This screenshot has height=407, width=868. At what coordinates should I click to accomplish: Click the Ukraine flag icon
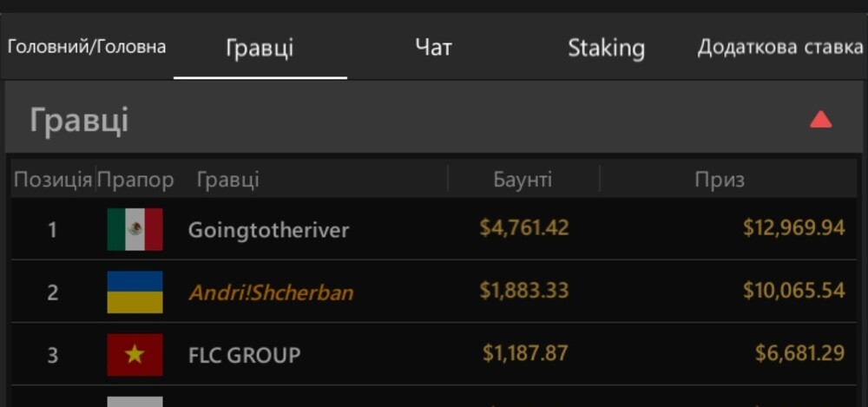(x=135, y=292)
